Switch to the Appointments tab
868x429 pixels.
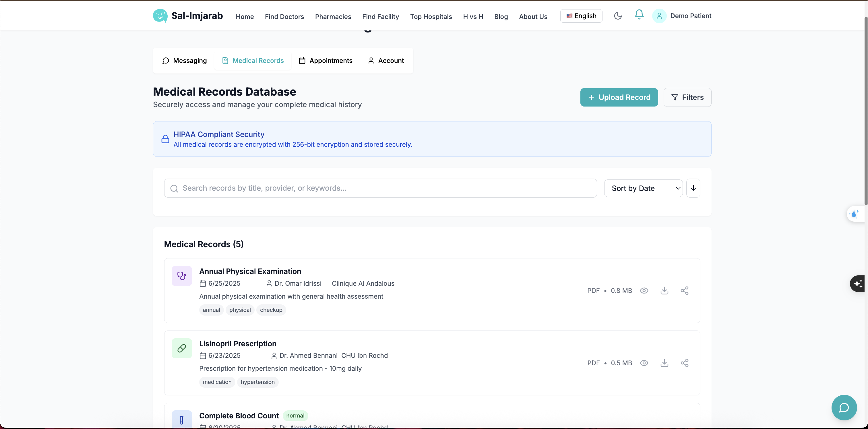point(325,61)
